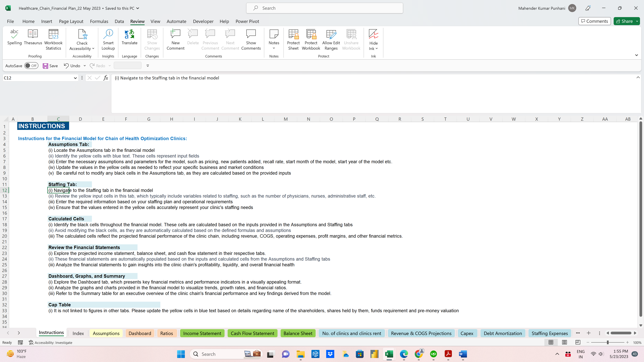Collapse the formula bar

638,77
